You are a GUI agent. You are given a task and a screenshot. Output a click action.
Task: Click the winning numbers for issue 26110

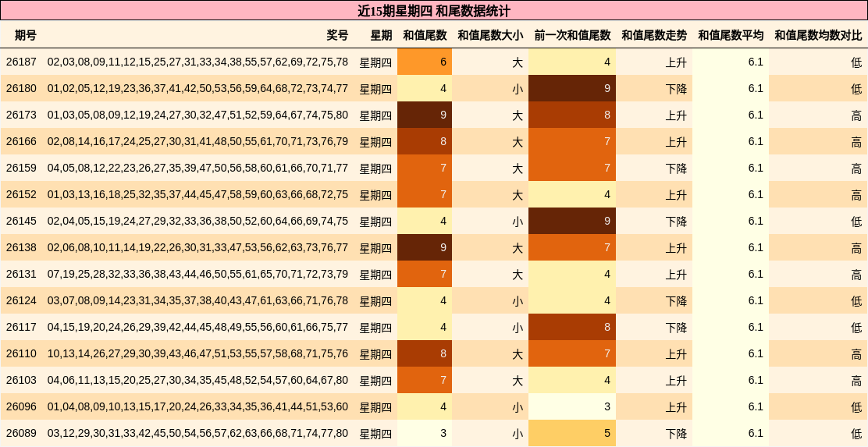coord(197,354)
